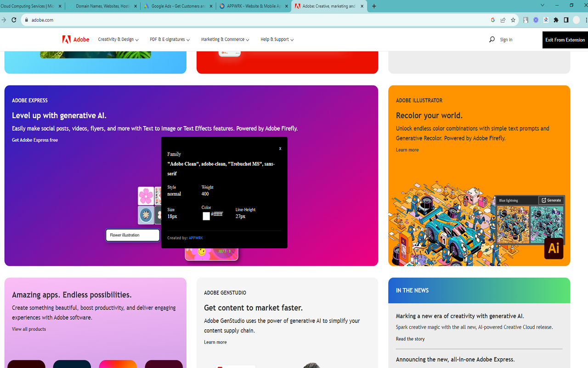Viewport: 588px width, 368px height.
Task: Open the Extensions puzzle piece menu
Action: (556, 20)
